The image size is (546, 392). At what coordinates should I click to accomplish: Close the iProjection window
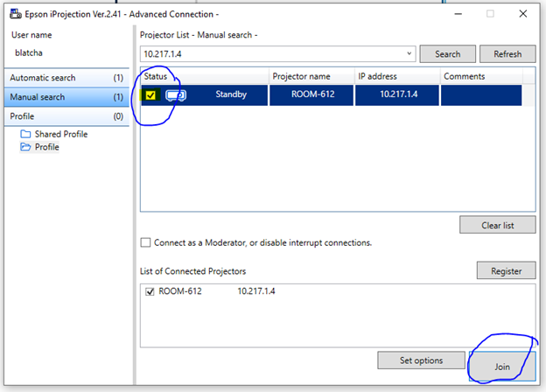[522, 14]
